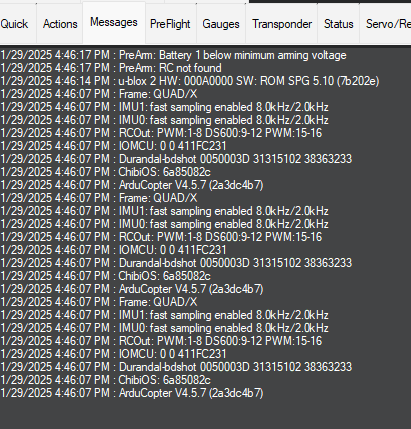Click the empty area below the messages

tap(205, 414)
